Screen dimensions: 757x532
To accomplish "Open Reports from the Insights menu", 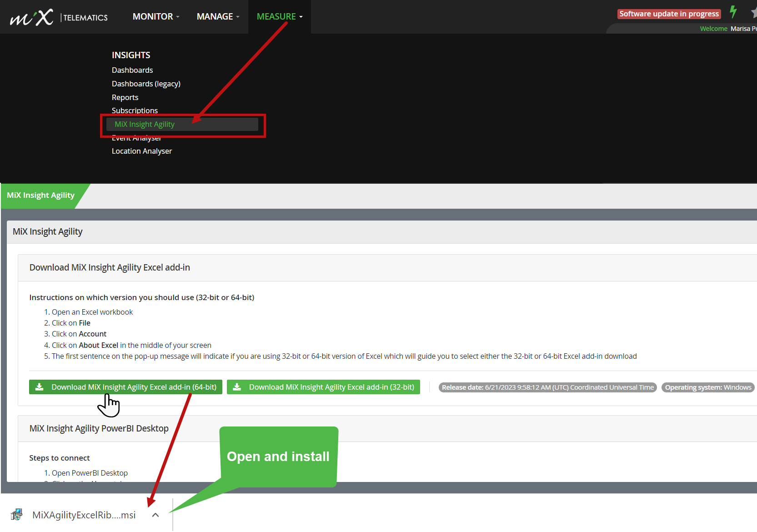I will click(125, 97).
